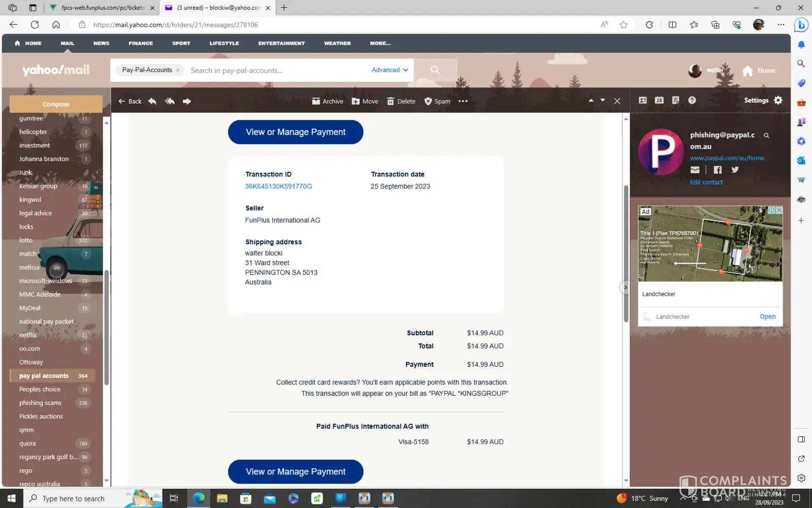Image resolution: width=812 pixels, height=508 pixels.
Task: Expand the right panel with the chevron handle
Action: click(625, 288)
